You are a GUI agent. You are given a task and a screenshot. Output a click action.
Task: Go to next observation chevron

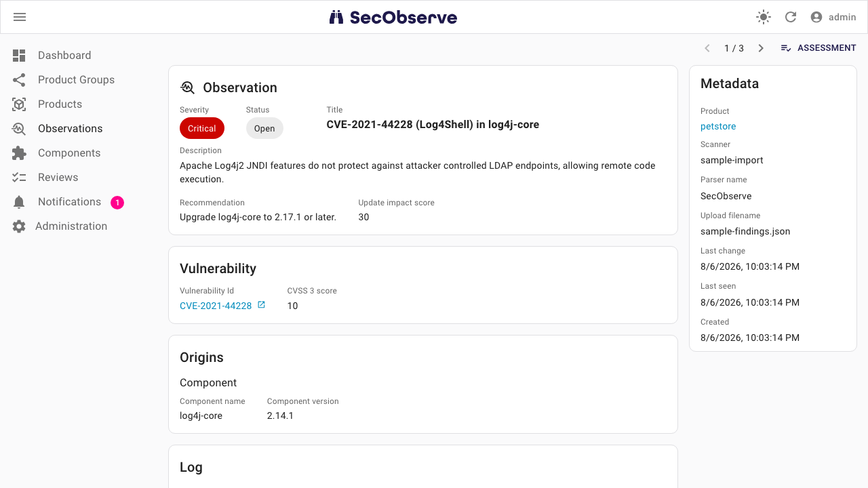[761, 48]
